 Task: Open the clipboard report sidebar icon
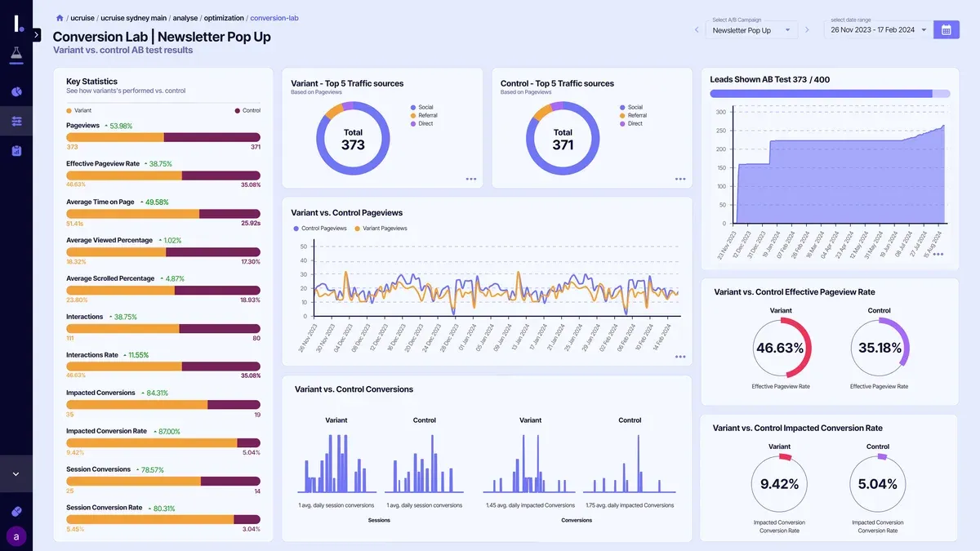[x=16, y=151]
